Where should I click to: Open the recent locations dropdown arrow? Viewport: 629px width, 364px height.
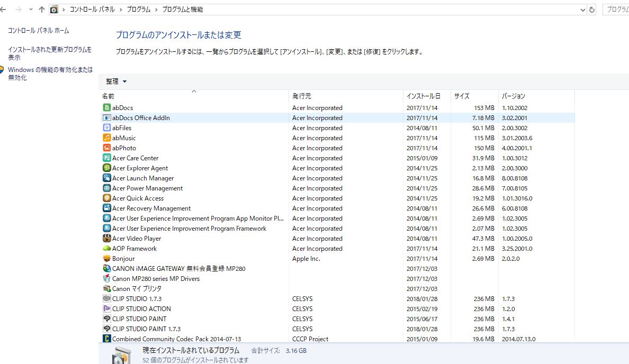[x=30, y=10]
